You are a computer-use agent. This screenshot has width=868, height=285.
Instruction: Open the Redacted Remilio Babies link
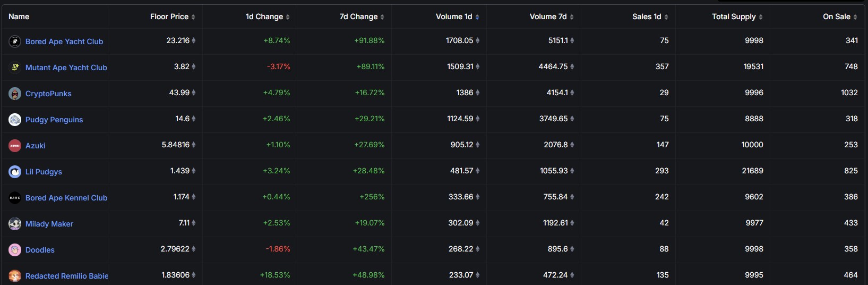(x=66, y=276)
